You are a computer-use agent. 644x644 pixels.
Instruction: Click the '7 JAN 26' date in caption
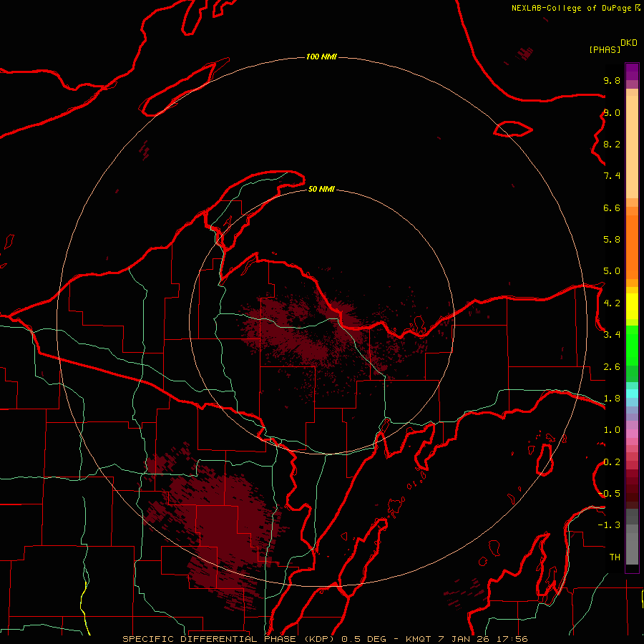[x=463, y=639]
